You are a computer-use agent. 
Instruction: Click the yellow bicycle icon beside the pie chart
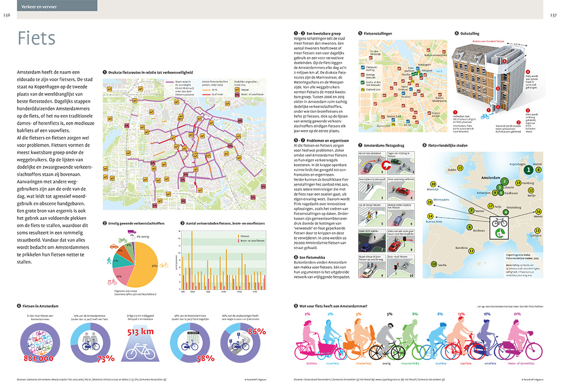click(x=164, y=264)
